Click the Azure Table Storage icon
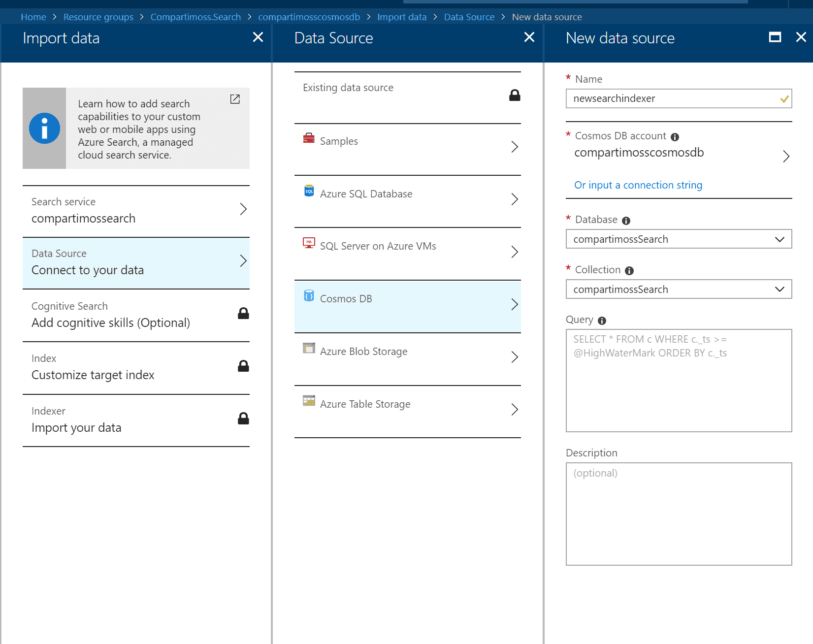The width and height of the screenshot is (813, 644). pyautogui.click(x=309, y=400)
